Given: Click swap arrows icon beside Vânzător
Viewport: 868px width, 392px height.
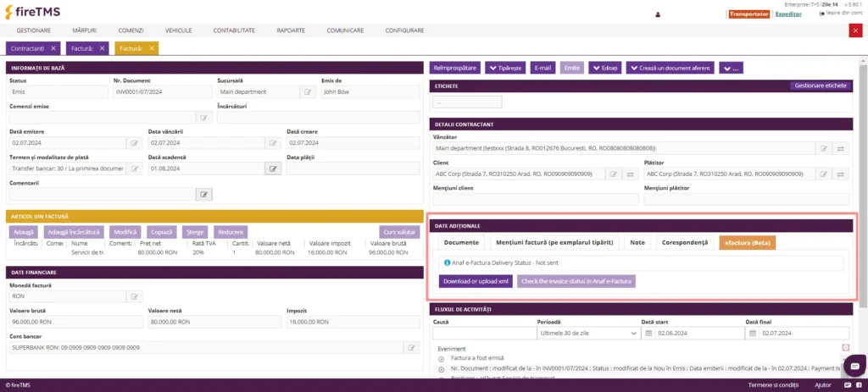Looking at the screenshot, I should pyautogui.click(x=840, y=148).
